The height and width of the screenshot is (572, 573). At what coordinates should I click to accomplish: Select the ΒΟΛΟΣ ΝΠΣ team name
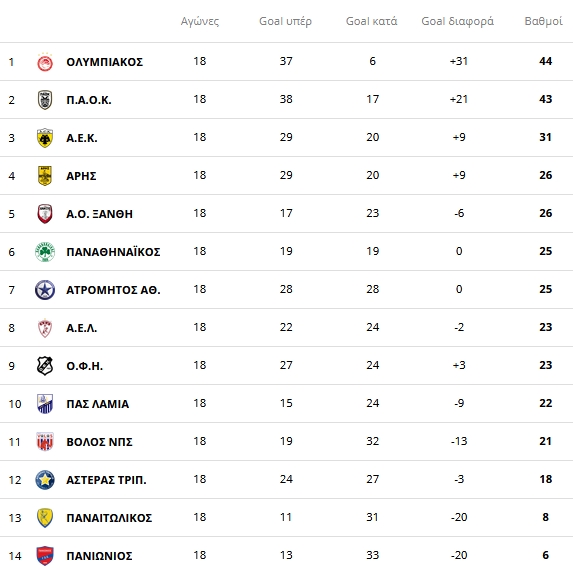[99, 442]
